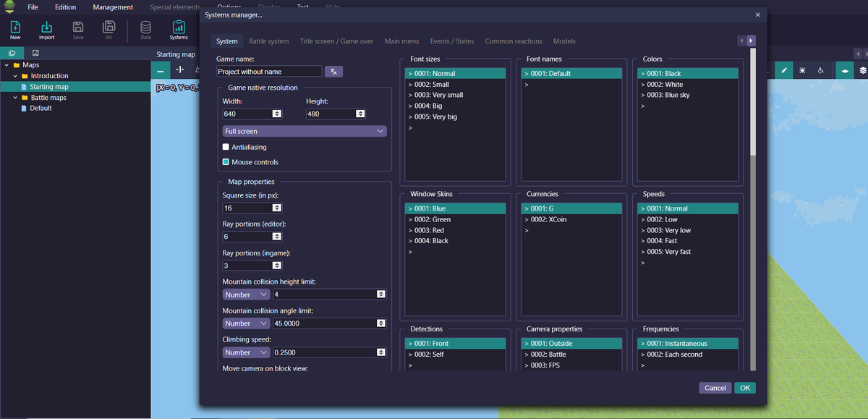Adjust the Climbing speed value stepper

380,352
